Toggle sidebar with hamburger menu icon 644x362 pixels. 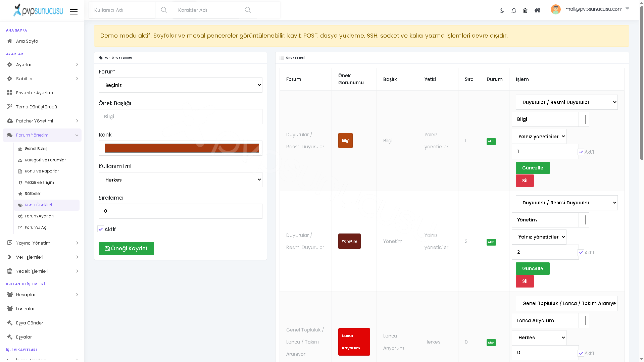click(x=74, y=12)
